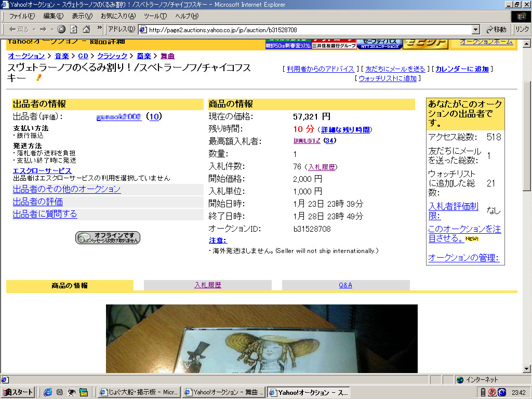
Task: Open 出品者のその他のオークション link
Action: click(67, 189)
